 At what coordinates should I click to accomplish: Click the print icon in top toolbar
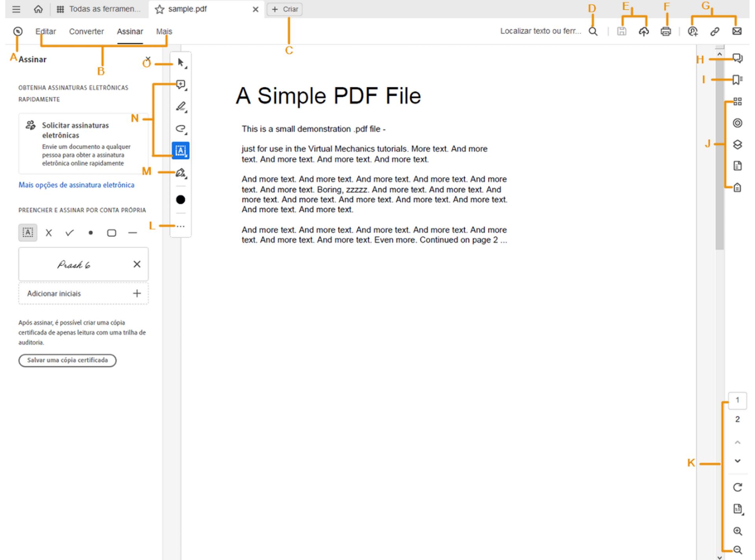pos(665,31)
